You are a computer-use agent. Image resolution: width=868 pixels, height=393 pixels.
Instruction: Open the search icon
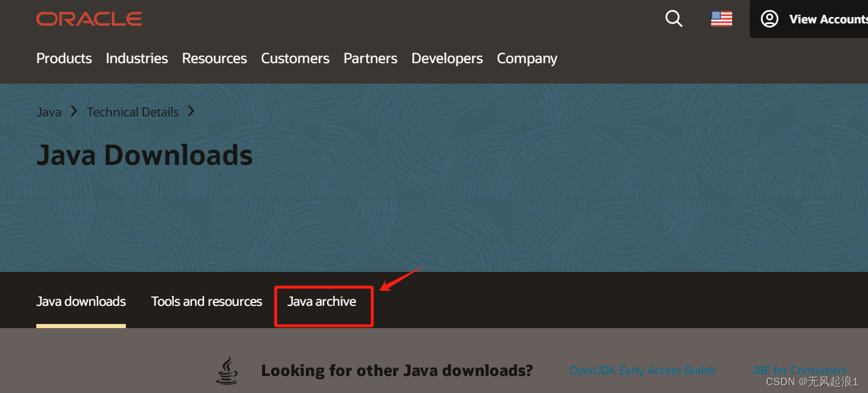point(673,19)
